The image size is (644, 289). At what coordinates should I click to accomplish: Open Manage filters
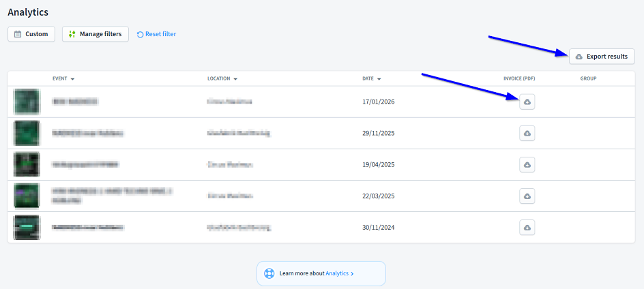[x=96, y=34]
